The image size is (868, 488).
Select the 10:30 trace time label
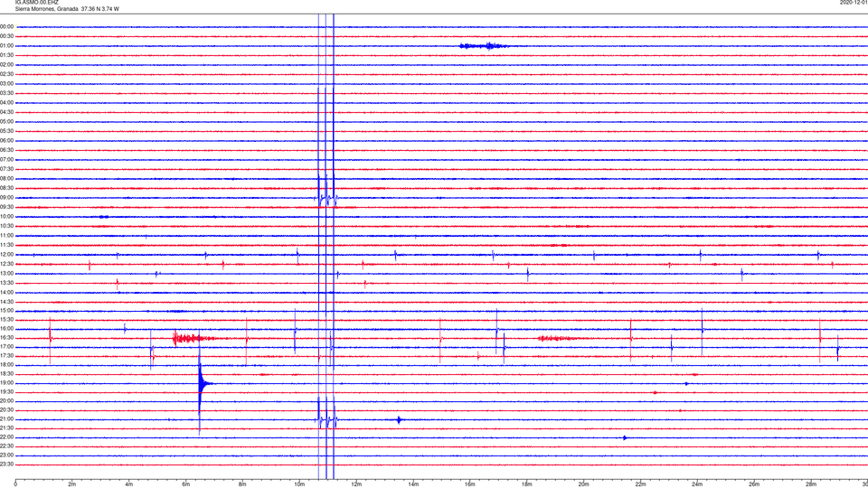pos(6,226)
